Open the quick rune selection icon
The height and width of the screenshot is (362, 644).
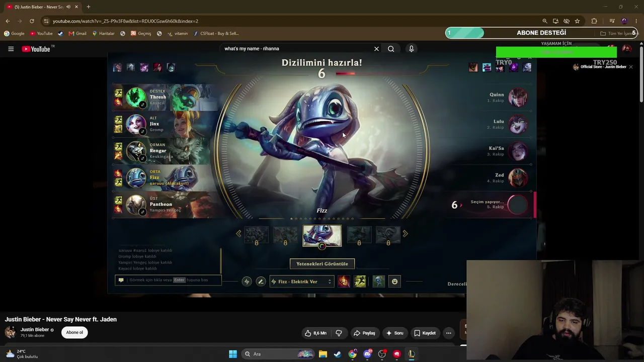click(x=247, y=282)
